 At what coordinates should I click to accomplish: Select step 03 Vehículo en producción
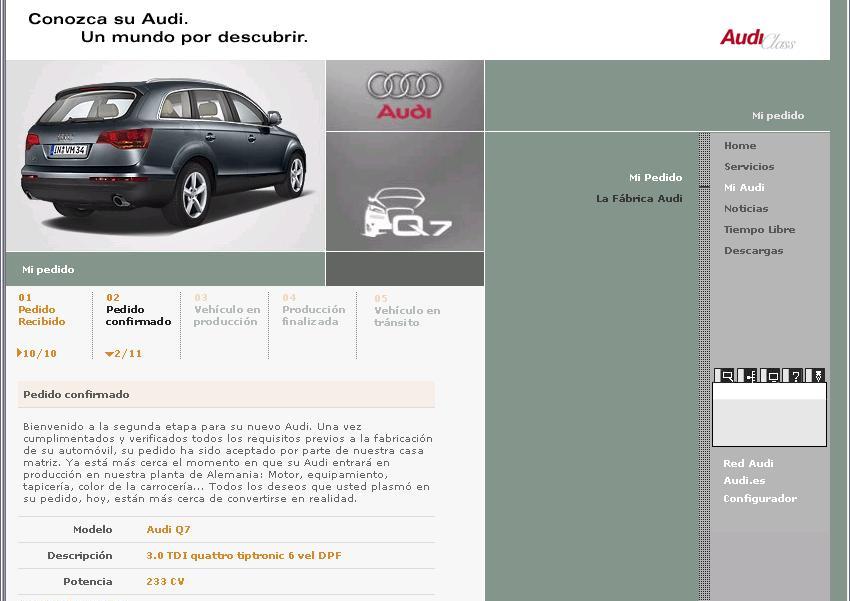click(227, 309)
